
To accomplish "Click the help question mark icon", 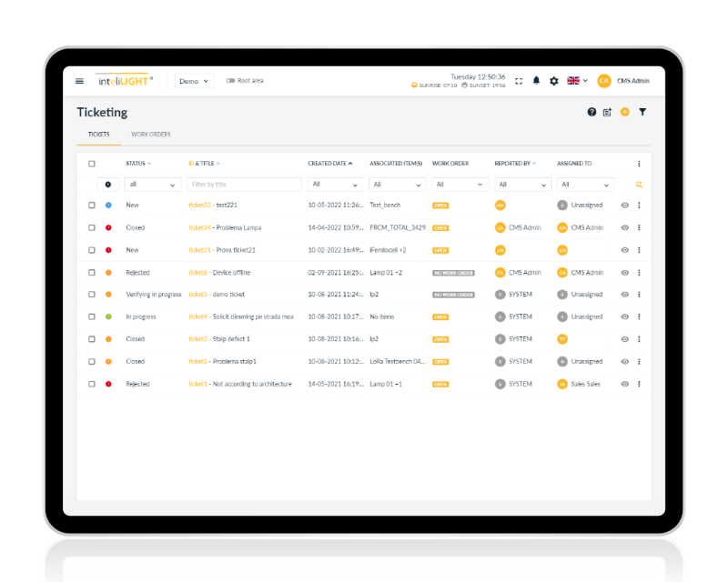I will (x=591, y=112).
